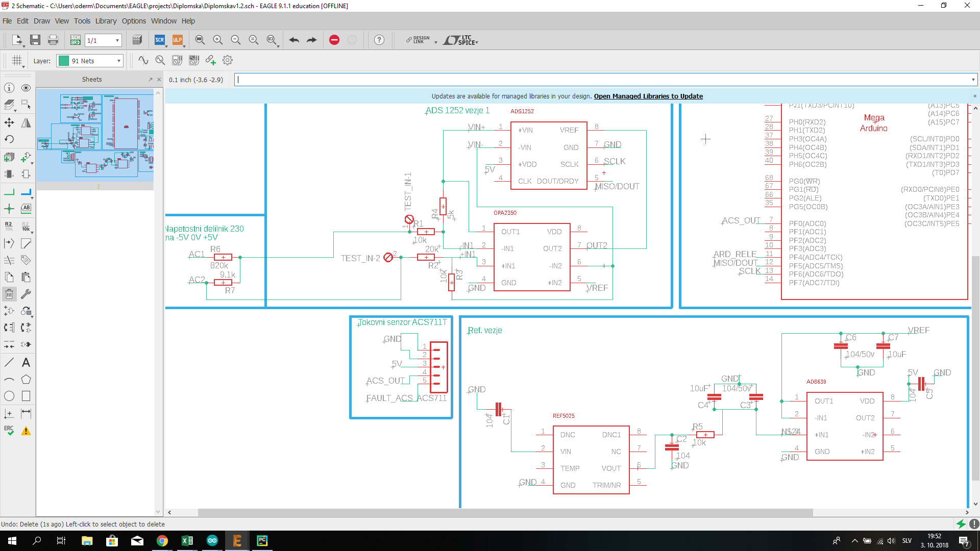Click the Undo arrow icon
Image resolution: width=980 pixels, height=551 pixels.
click(x=294, y=40)
